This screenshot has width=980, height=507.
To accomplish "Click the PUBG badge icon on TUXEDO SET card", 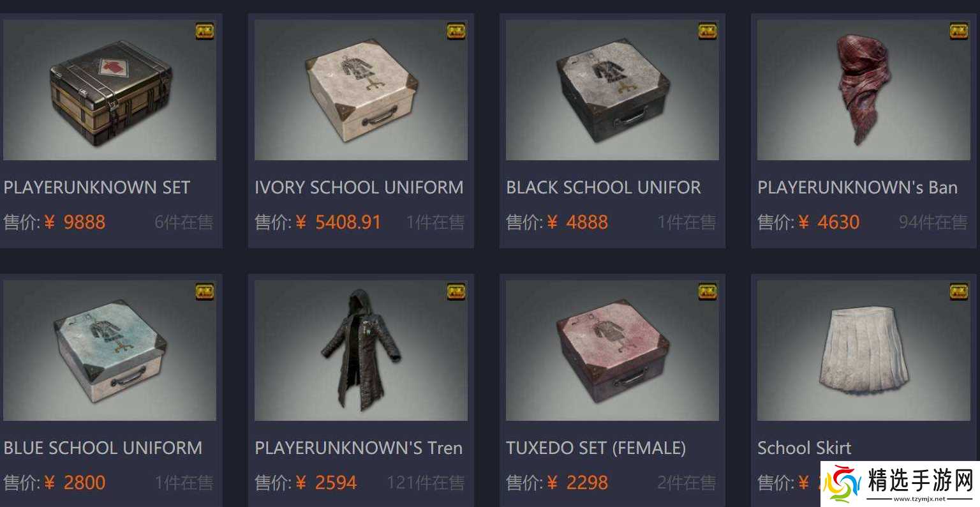I will 707,291.
